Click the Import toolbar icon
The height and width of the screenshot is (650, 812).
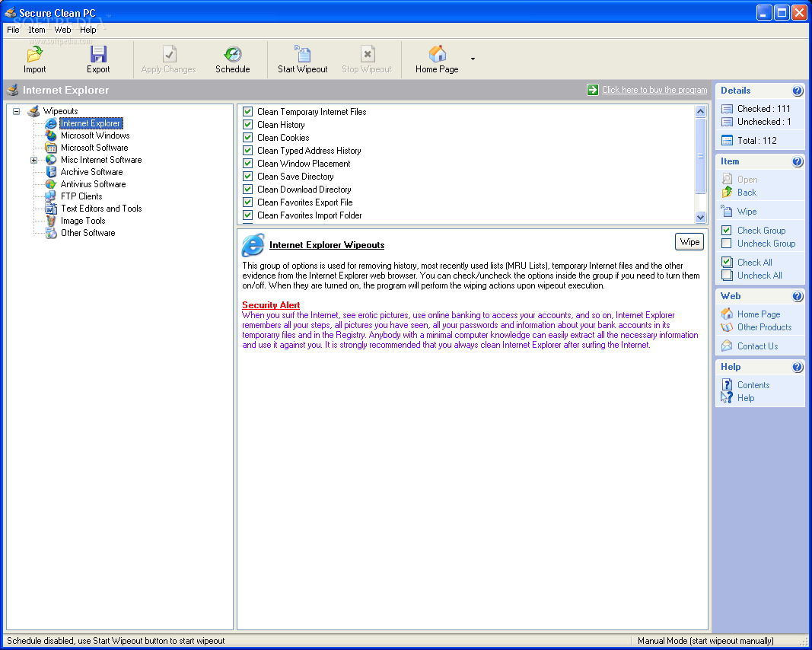coord(35,54)
